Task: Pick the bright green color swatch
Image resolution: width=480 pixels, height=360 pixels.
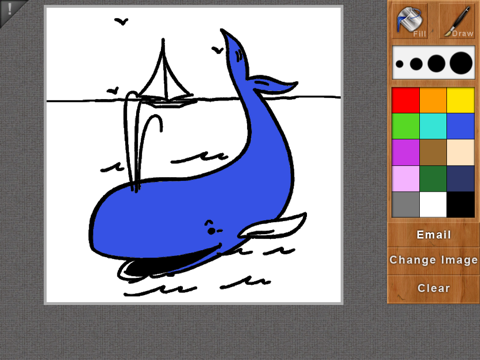Action: pyautogui.click(x=406, y=126)
